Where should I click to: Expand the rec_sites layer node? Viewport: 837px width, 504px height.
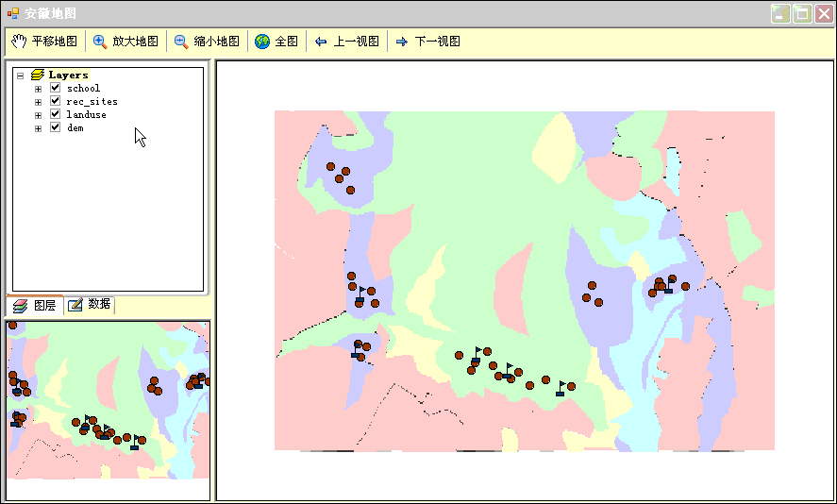pos(38,102)
